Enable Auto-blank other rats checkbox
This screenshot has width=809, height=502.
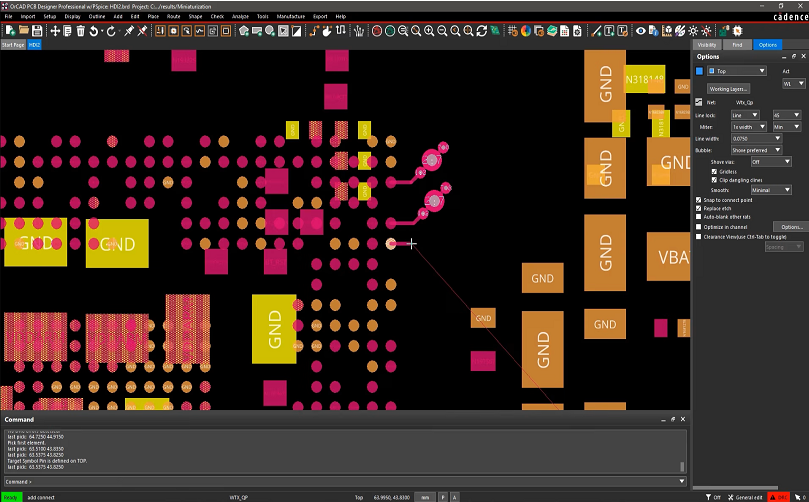(699, 216)
